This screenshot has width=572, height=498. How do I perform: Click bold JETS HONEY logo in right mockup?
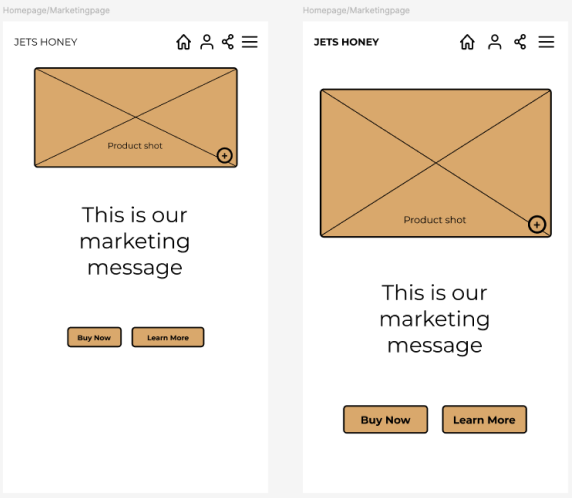click(x=346, y=42)
